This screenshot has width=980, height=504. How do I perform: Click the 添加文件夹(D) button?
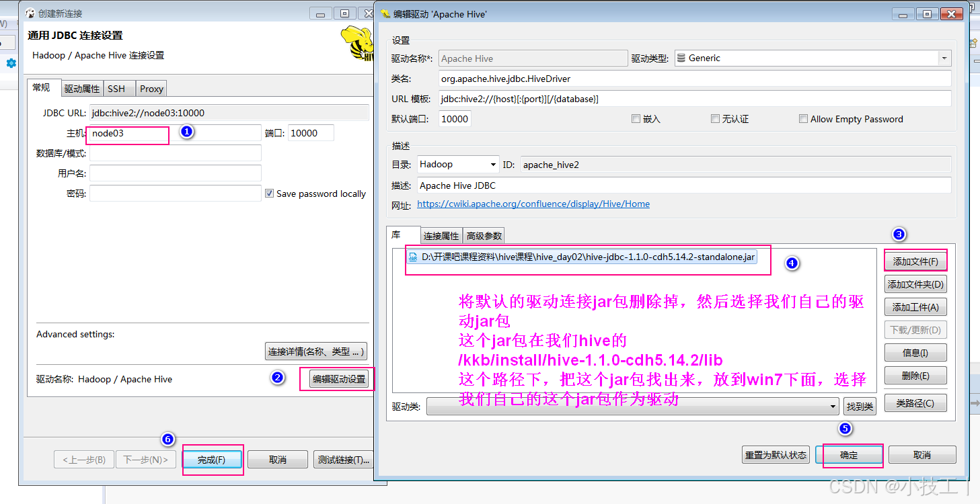[x=915, y=284]
